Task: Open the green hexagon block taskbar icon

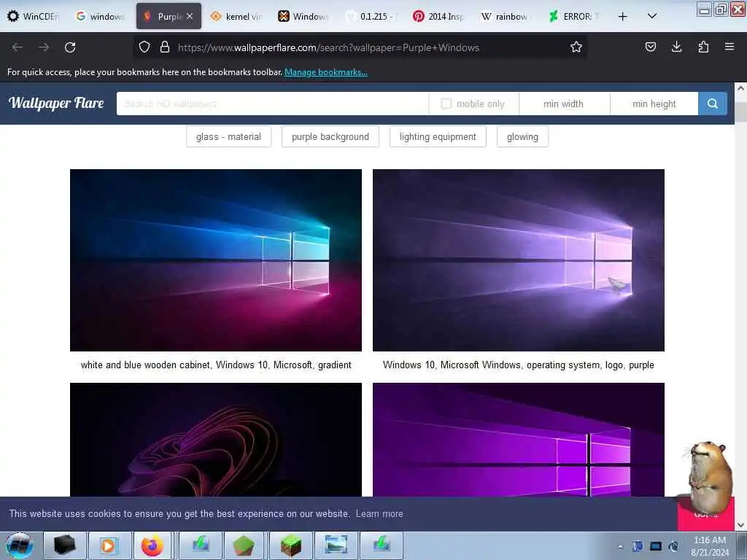Action: pyautogui.click(x=244, y=545)
